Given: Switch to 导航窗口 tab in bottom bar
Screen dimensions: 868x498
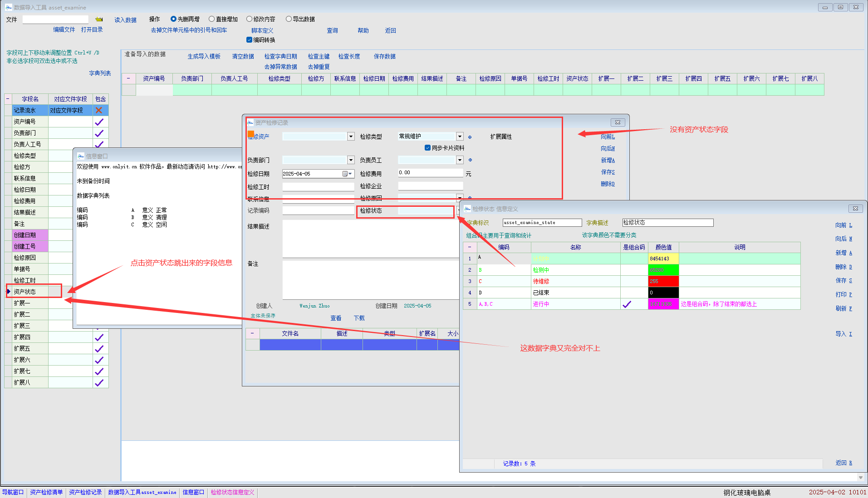Looking at the screenshot, I should click(x=13, y=492).
